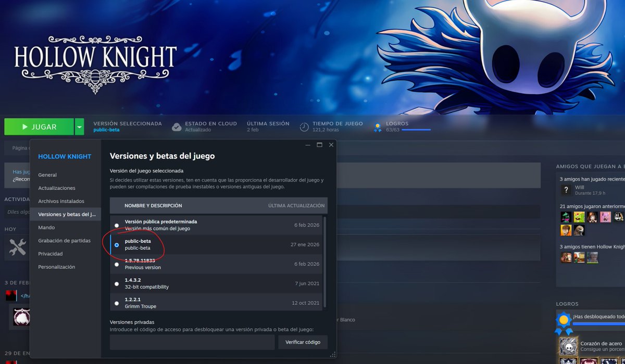Maximize the properties dialog
Screen dimensions: 625x364
coord(319,145)
